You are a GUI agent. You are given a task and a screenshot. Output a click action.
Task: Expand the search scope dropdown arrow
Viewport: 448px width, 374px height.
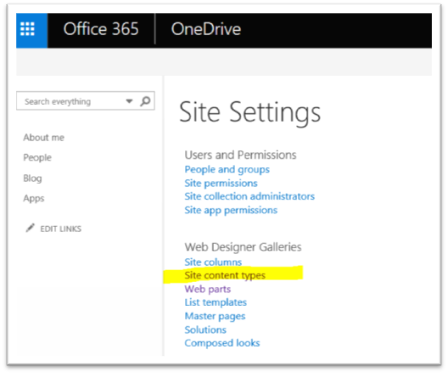(129, 101)
